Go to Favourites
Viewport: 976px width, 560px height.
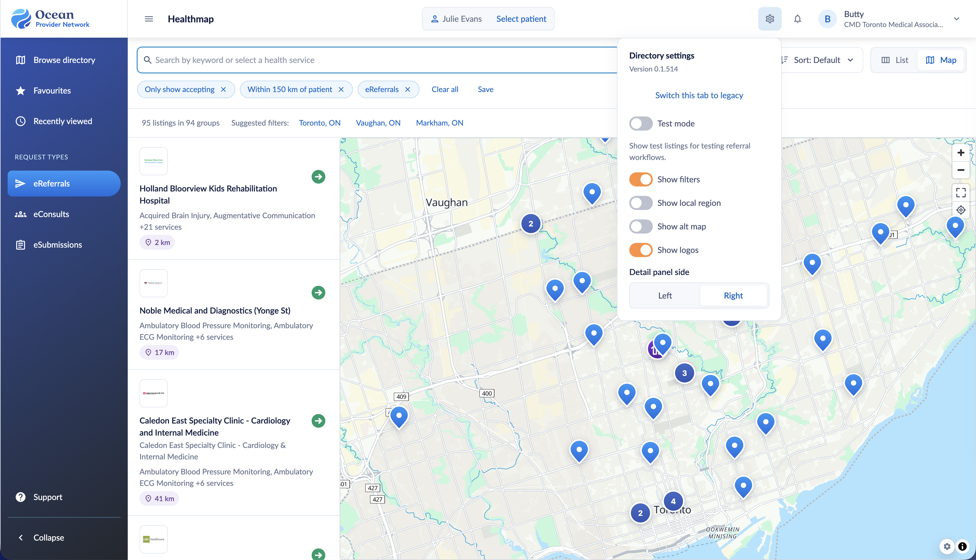point(64,91)
